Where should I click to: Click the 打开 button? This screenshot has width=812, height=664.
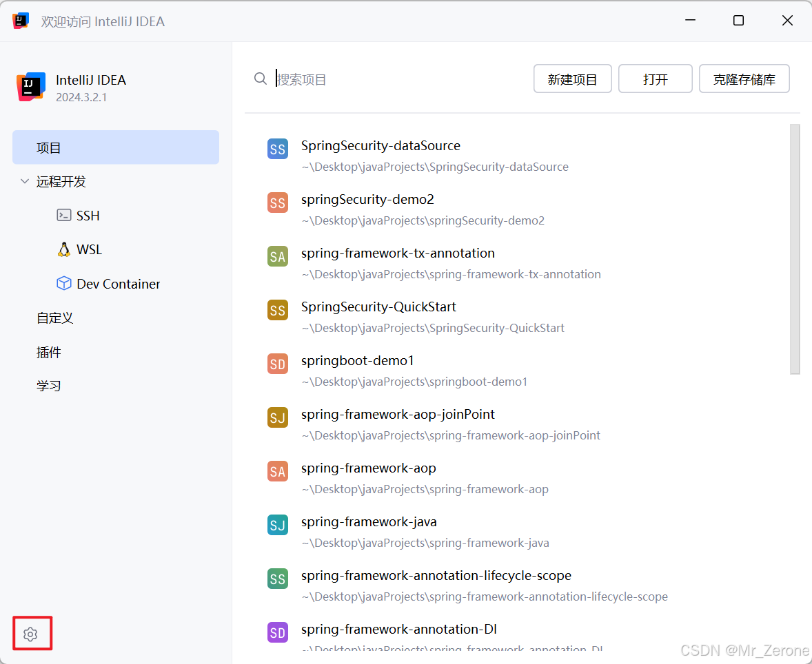pos(655,79)
